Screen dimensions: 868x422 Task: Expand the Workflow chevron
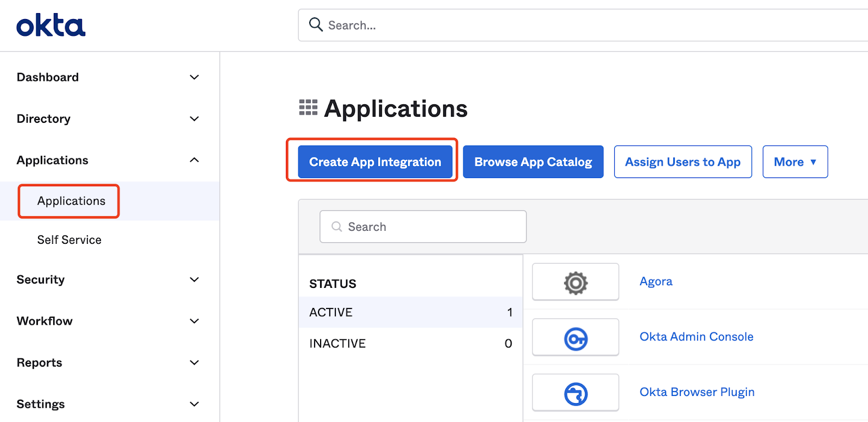tap(194, 321)
